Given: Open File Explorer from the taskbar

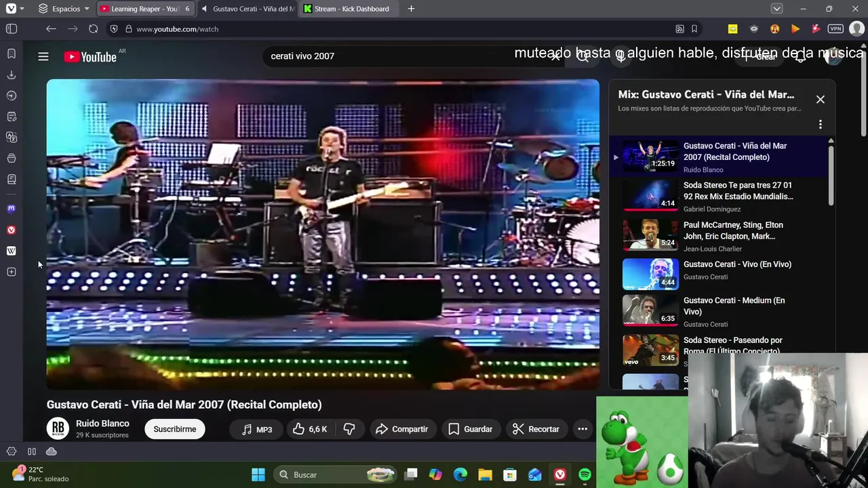Looking at the screenshot, I should 485,474.
